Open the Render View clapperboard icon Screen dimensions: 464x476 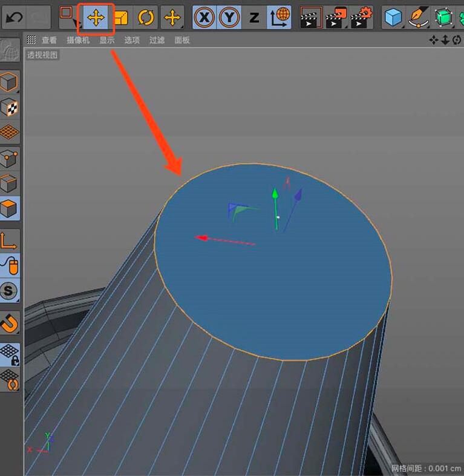click(x=311, y=18)
